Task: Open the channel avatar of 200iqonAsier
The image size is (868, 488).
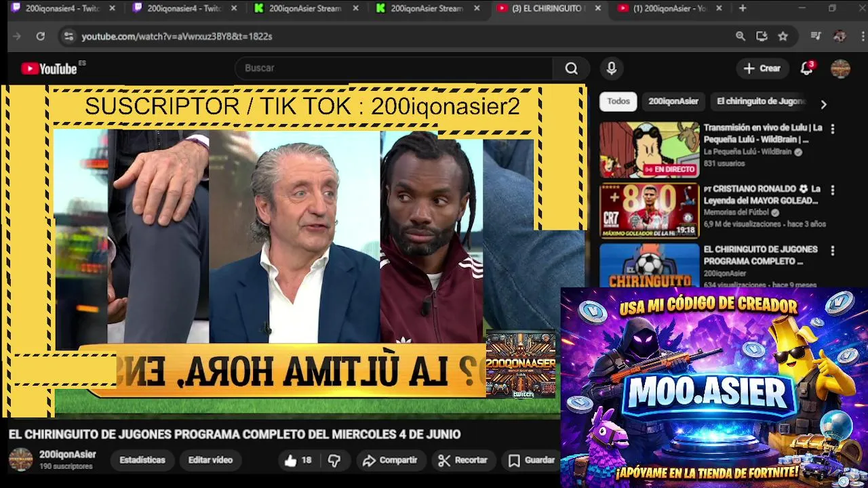Action: coord(20,460)
